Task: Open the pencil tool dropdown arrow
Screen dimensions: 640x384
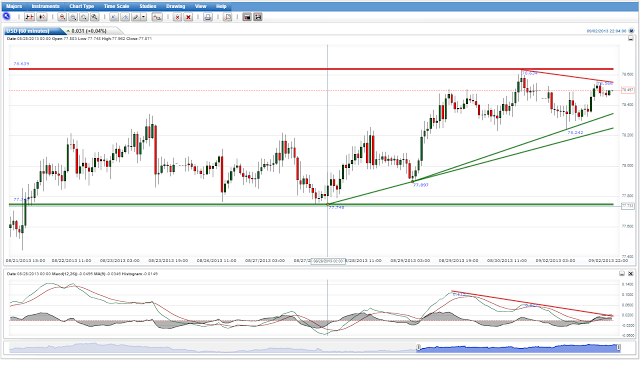Action: 143,17
